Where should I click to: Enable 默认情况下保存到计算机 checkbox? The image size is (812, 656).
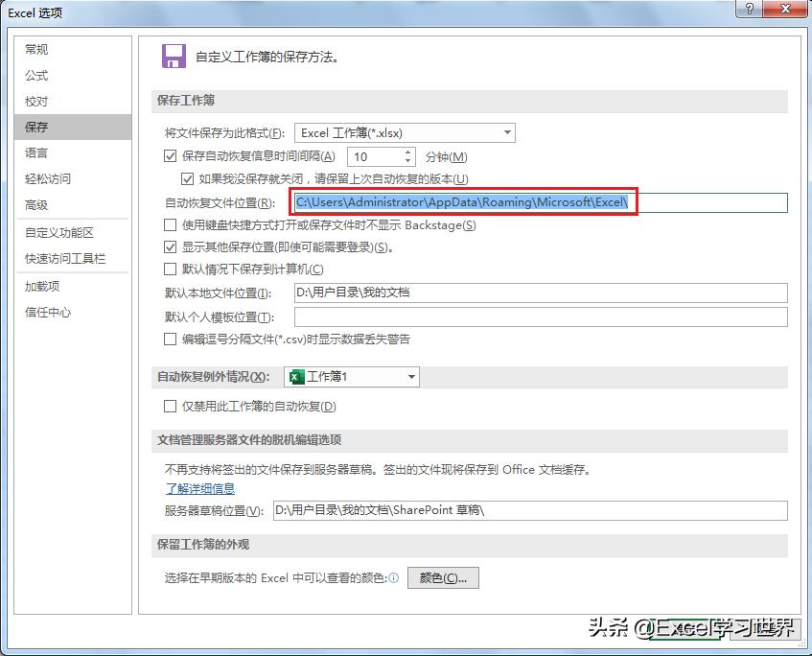point(169,269)
